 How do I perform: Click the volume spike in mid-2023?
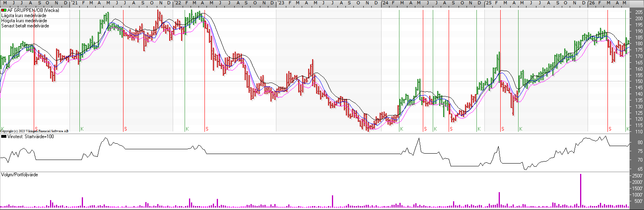coord(332,201)
